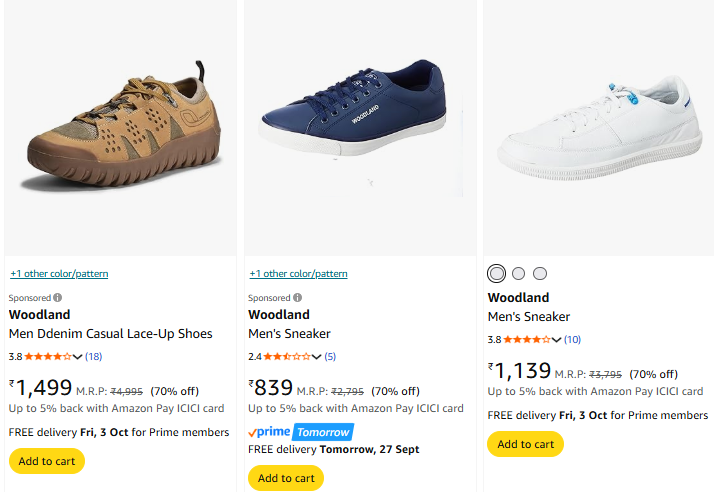714x492 pixels.
Task: Expand rating breakdown arrow for Ddenim shoes
Action: click(x=78, y=357)
